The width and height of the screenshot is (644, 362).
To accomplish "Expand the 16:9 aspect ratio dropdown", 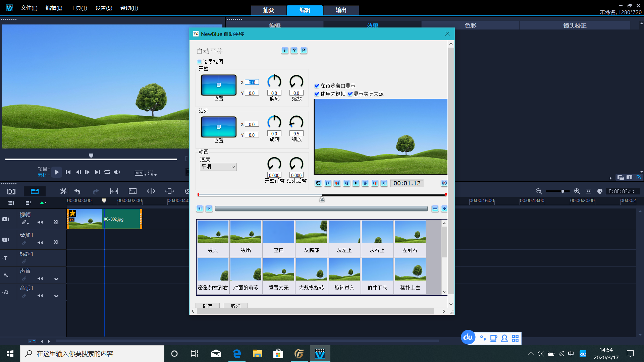I will click(141, 173).
